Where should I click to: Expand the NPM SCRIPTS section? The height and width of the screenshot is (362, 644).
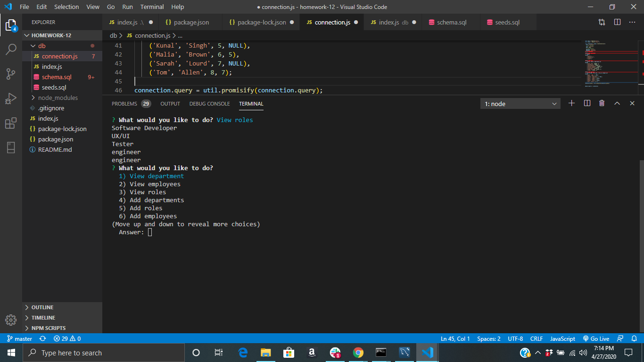pos(62,328)
